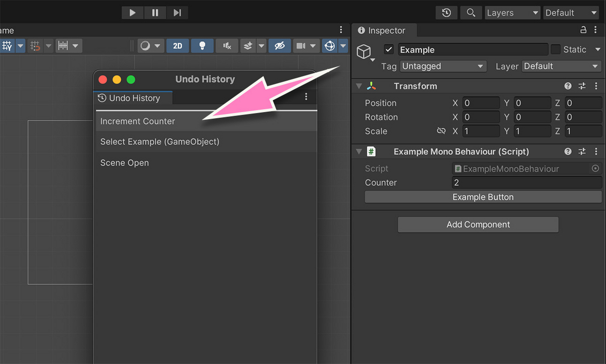Click the Rotation Y field
The height and width of the screenshot is (364, 606).
click(533, 117)
